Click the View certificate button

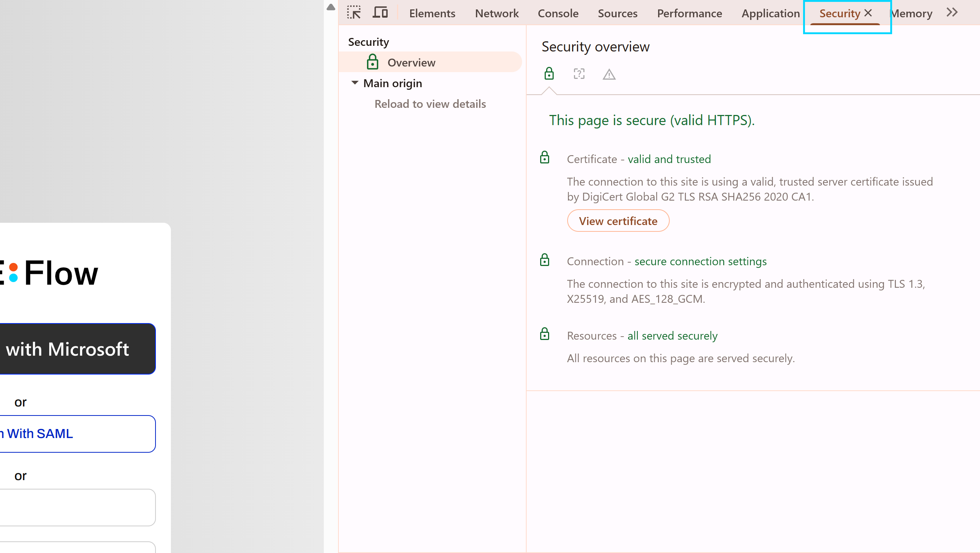click(618, 221)
